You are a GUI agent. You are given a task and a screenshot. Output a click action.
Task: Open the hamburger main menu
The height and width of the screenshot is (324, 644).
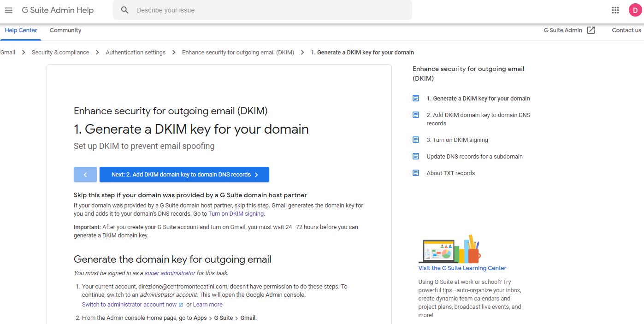(x=8, y=10)
